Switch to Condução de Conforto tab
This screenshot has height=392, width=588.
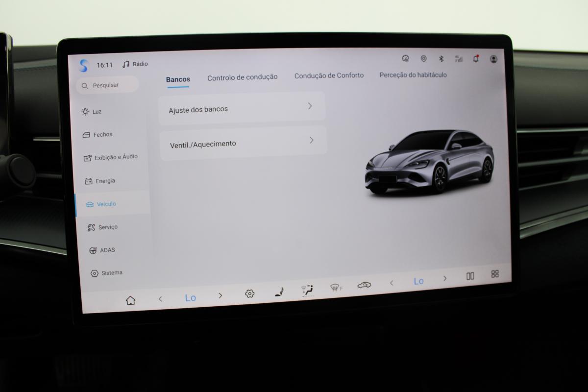click(x=329, y=75)
